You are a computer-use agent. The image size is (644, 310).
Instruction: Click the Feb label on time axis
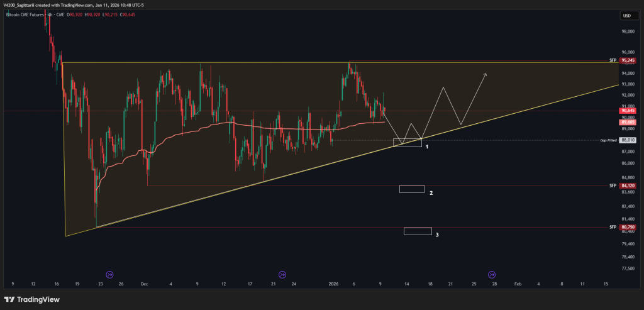click(x=518, y=284)
